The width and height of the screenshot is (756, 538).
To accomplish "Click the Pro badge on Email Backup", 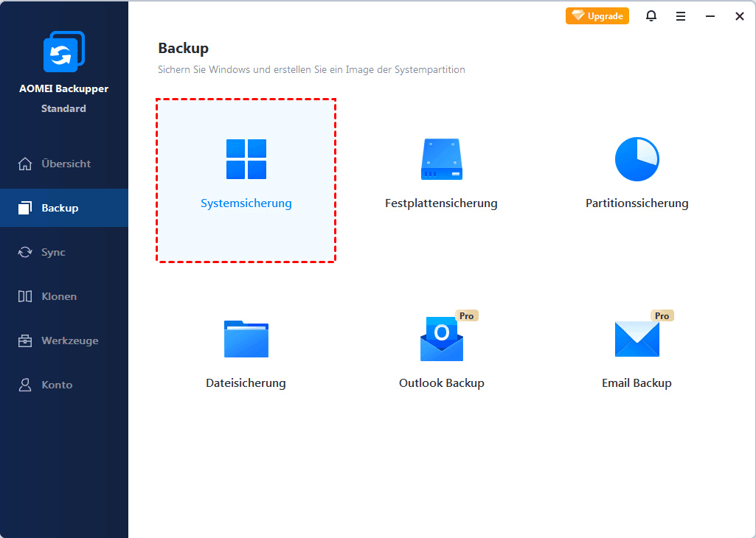I will pyautogui.click(x=662, y=315).
